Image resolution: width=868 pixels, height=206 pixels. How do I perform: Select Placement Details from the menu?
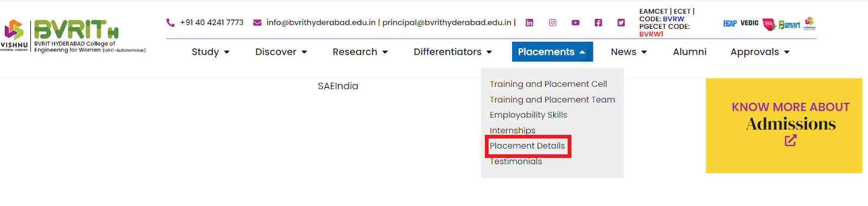527,146
